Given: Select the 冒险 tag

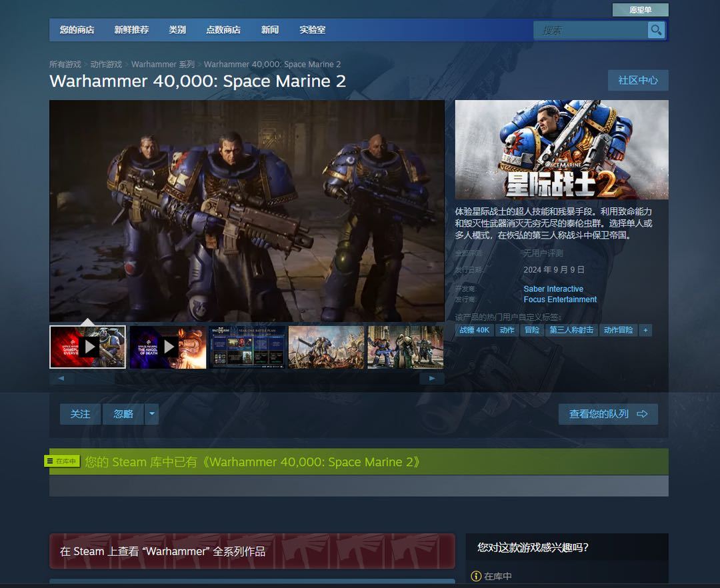Looking at the screenshot, I should point(532,330).
